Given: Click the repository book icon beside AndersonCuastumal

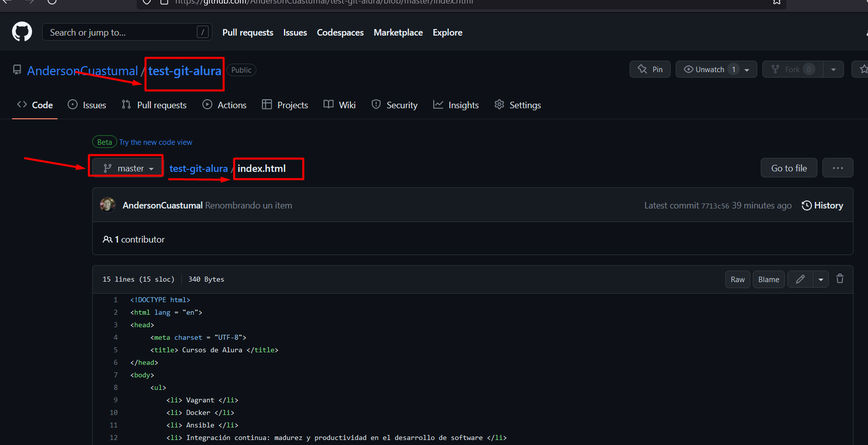Looking at the screenshot, I should tap(17, 70).
